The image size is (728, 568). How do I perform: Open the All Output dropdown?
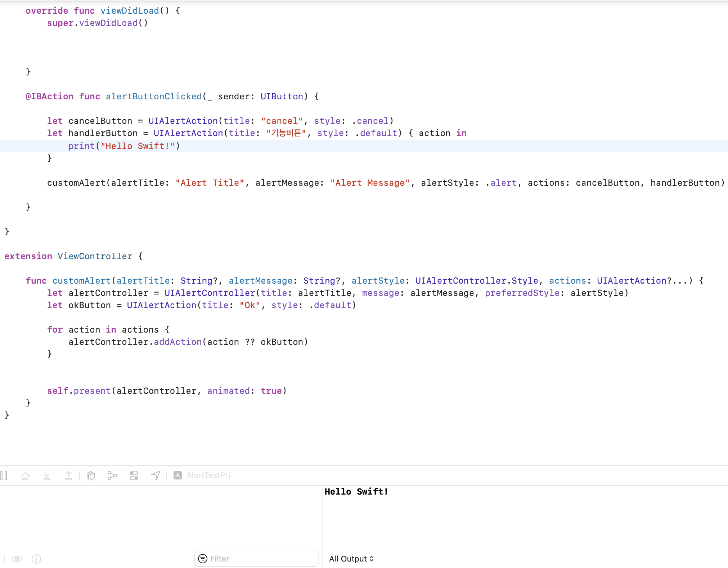click(351, 559)
